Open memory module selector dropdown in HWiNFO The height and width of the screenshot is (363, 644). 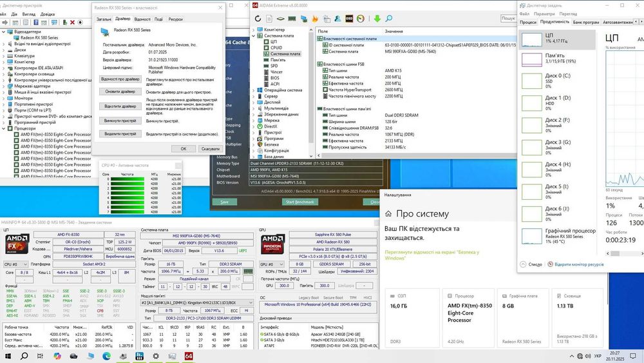[196, 303]
